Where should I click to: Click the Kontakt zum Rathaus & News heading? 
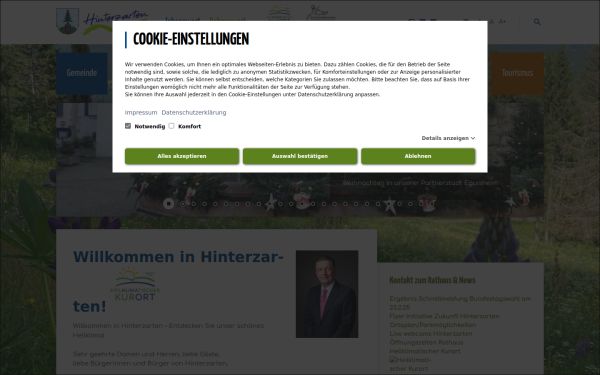[432, 280]
